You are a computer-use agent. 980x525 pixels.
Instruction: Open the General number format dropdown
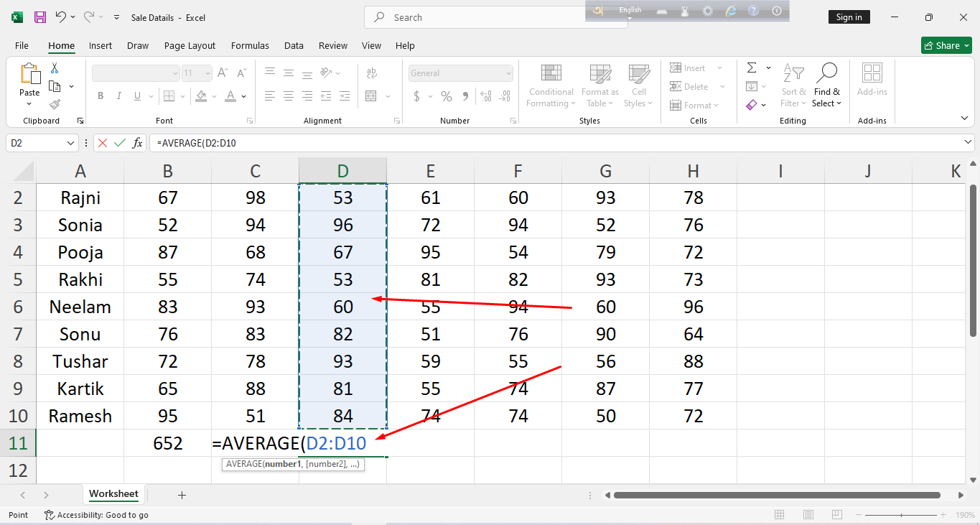[x=508, y=73]
